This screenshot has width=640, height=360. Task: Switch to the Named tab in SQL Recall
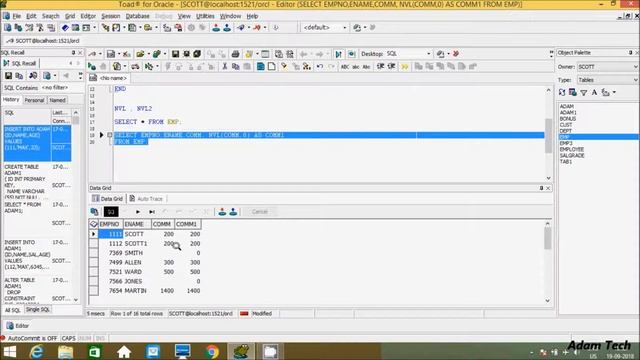tap(57, 100)
